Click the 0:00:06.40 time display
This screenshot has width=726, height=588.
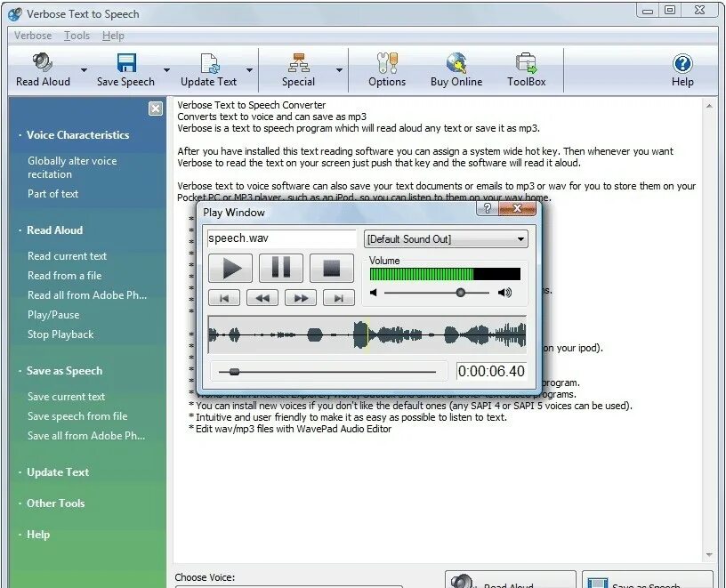tap(491, 371)
